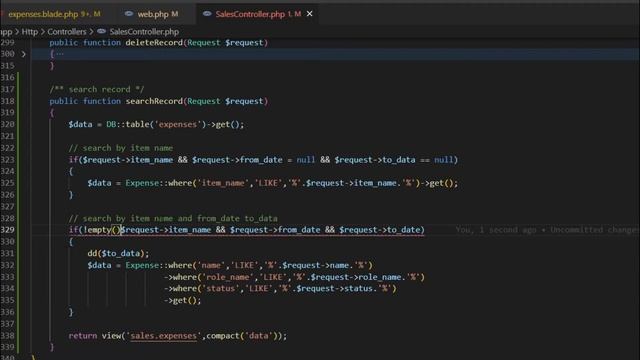This screenshot has width=640, height=360.
Task: Open the Controllers breadcrumb segment
Action: 67,32
